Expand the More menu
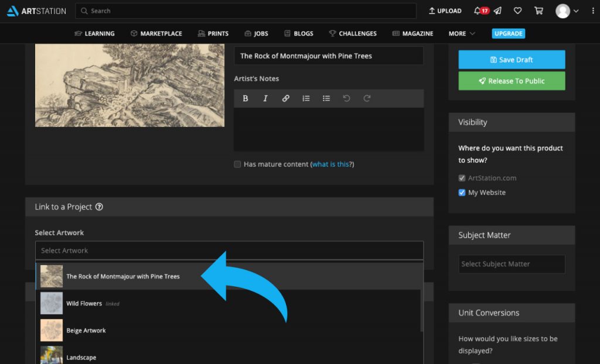The height and width of the screenshot is (364, 600). click(462, 33)
